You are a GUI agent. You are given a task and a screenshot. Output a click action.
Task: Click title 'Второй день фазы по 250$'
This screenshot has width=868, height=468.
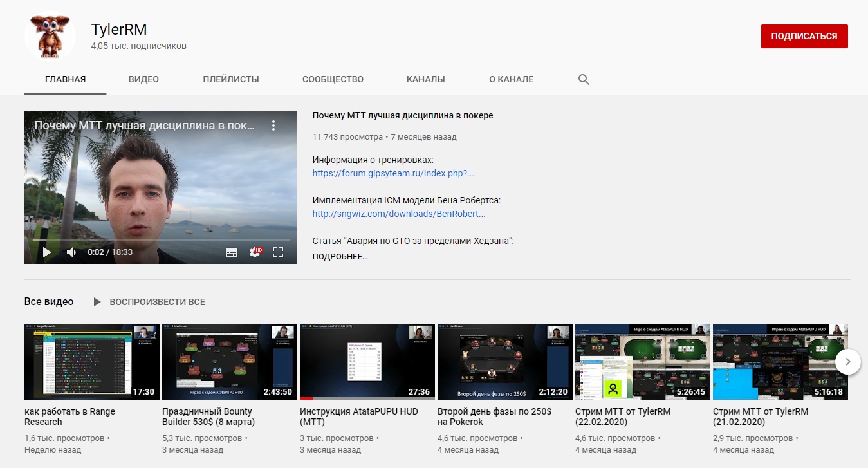[x=494, y=417]
